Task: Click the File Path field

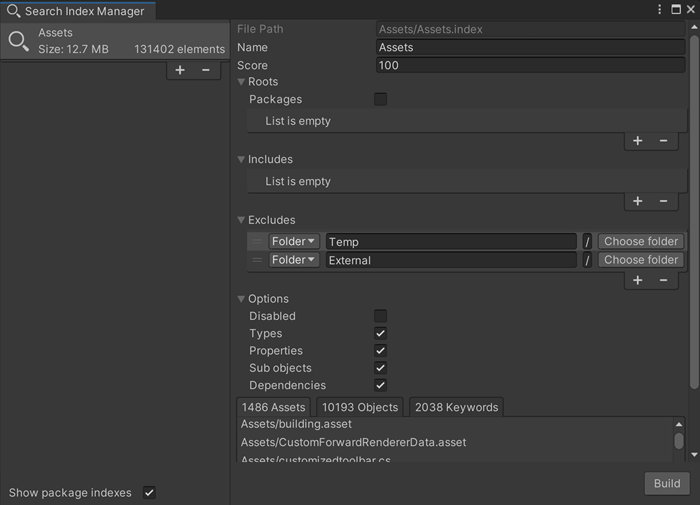Action: 530,29
